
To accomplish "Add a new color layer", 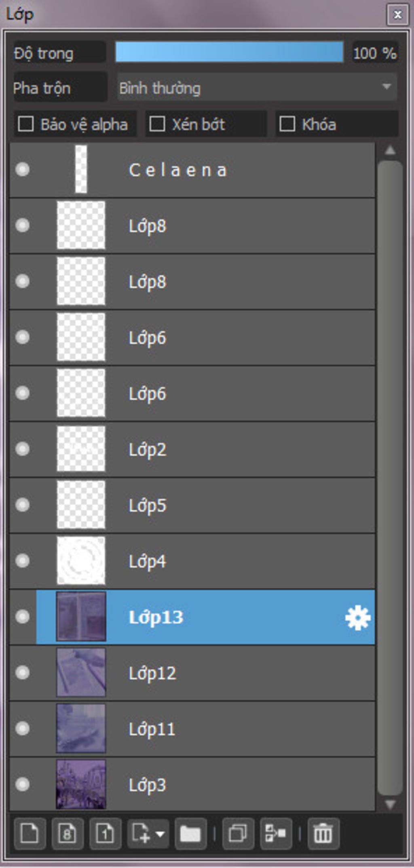I will tap(30, 833).
